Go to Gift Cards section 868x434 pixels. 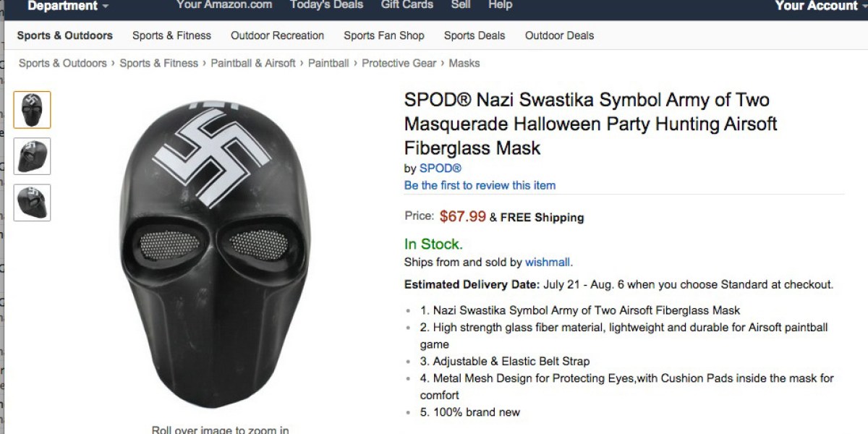point(407,5)
